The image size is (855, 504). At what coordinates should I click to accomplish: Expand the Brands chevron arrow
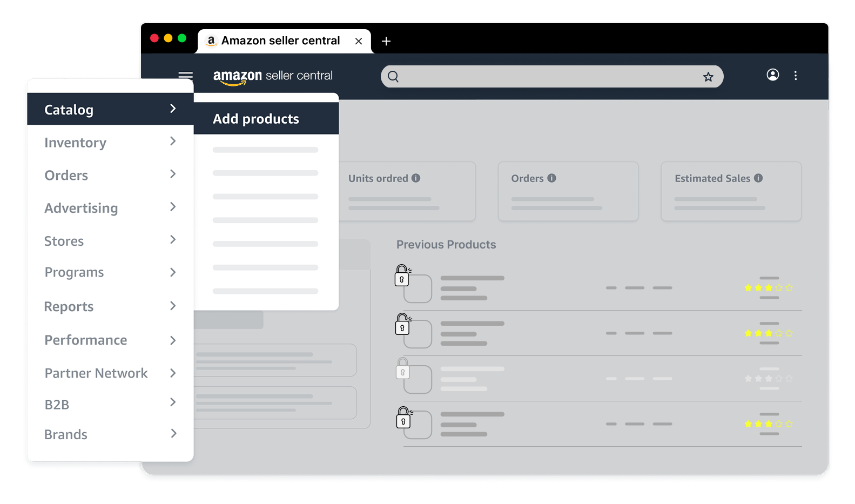(173, 433)
